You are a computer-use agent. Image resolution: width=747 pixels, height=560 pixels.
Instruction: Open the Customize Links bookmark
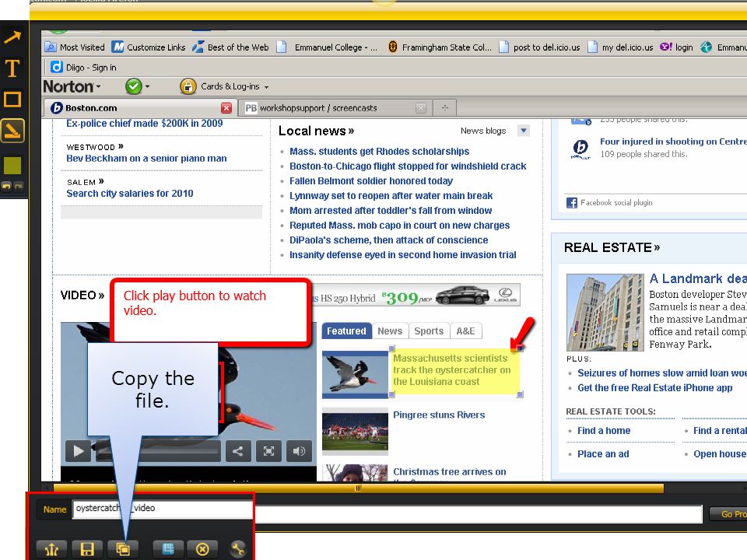[x=149, y=47]
